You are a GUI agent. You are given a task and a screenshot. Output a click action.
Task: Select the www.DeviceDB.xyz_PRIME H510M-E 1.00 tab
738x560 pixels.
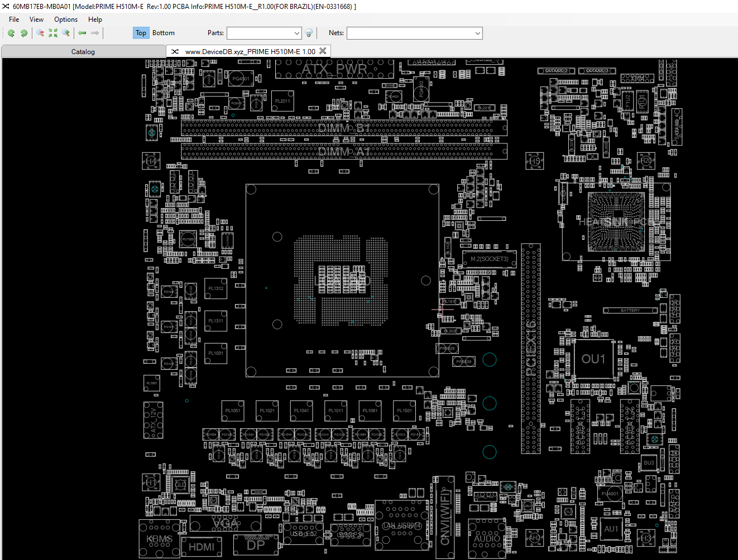pos(250,51)
